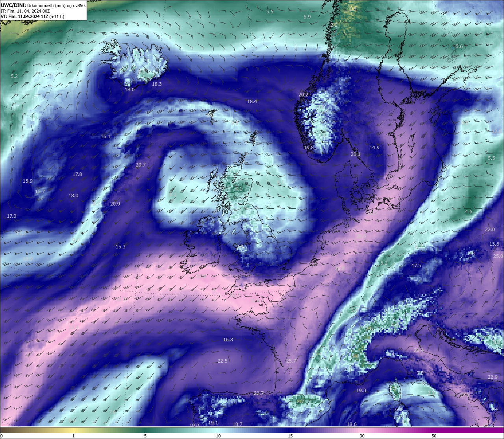Screen dimensions: 504x439
Task: Click the 5.9 value label
Action: (307, 17)
